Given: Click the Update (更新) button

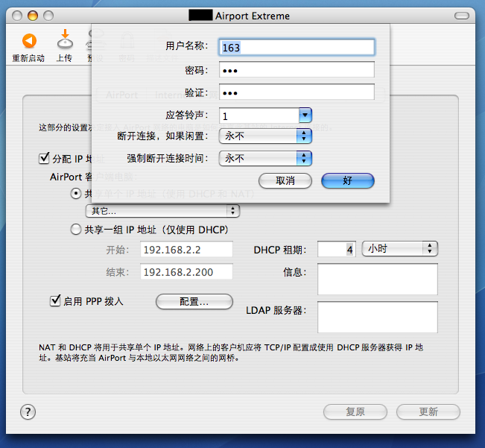Looking at the screenshot, I should [428, 411].
